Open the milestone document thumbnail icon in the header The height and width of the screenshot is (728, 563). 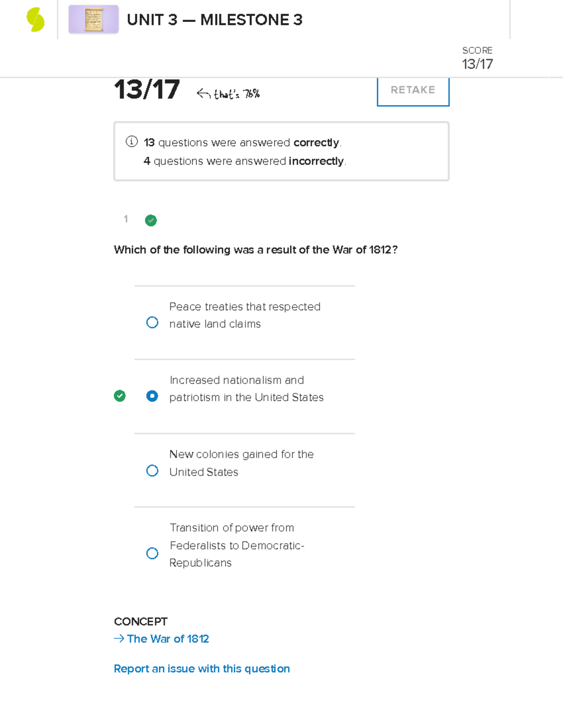[93, 20]
